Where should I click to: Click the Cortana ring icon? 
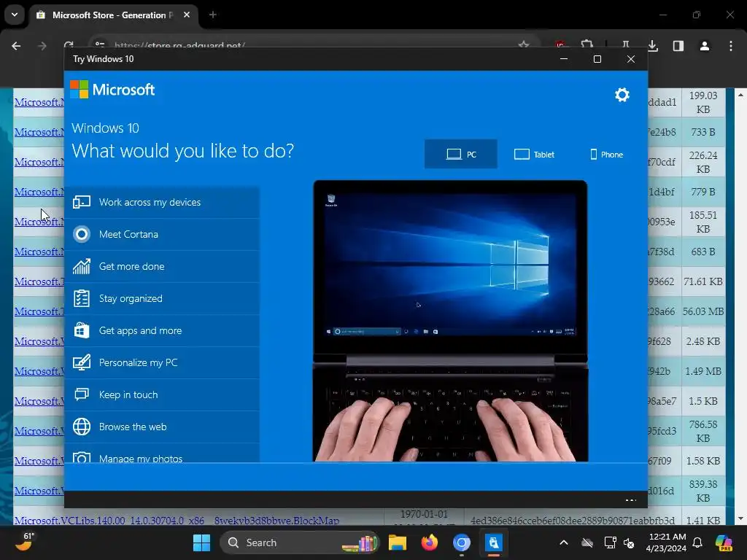tap(82, 234)
